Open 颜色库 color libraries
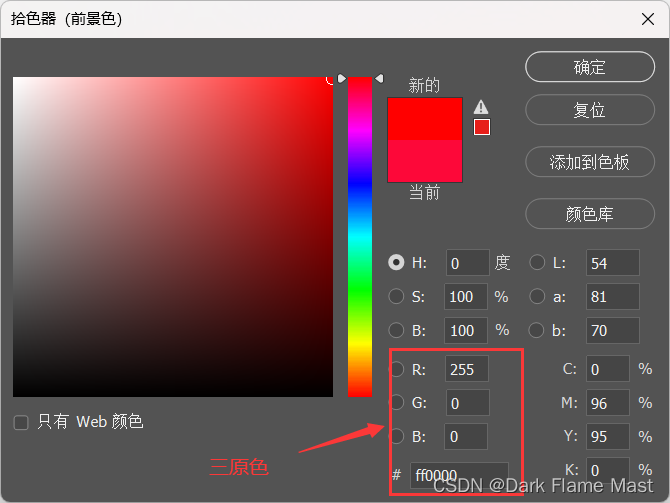 [x=590, y=214]
